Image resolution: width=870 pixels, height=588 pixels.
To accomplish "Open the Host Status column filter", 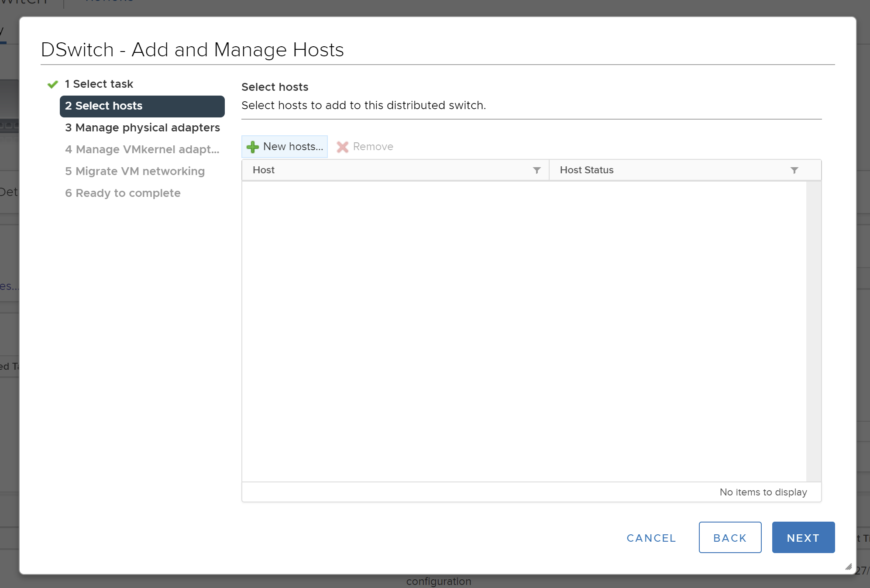I will coord(794,170).
